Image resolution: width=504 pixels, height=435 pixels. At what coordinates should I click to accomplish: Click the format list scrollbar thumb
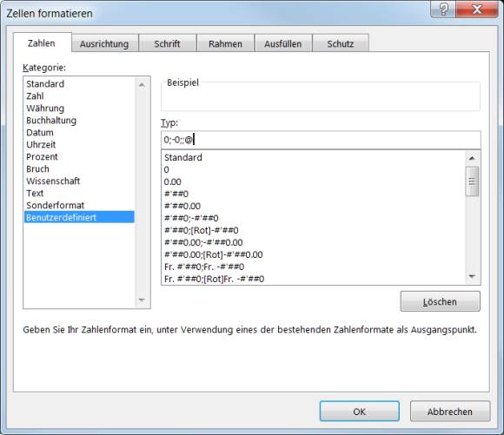tap(472, 181)
